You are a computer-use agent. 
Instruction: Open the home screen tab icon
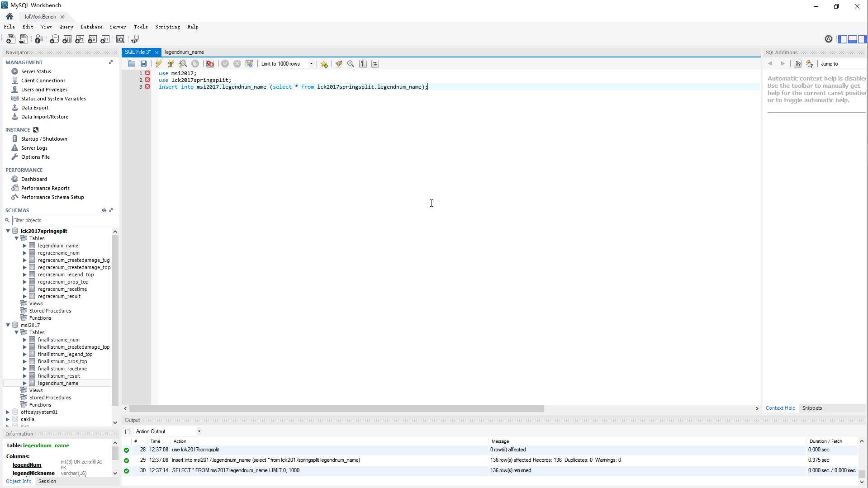(x=9, y=16)
